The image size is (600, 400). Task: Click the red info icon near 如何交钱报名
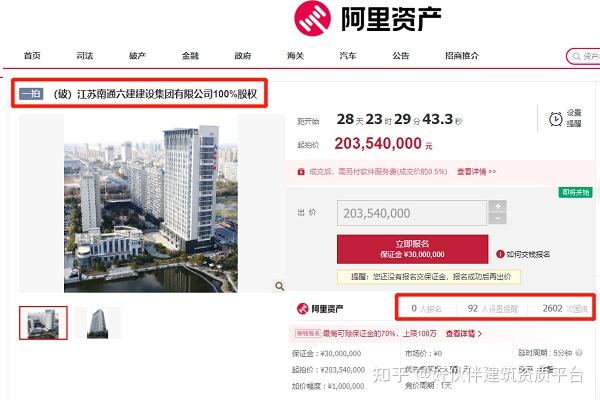(500, 254)
